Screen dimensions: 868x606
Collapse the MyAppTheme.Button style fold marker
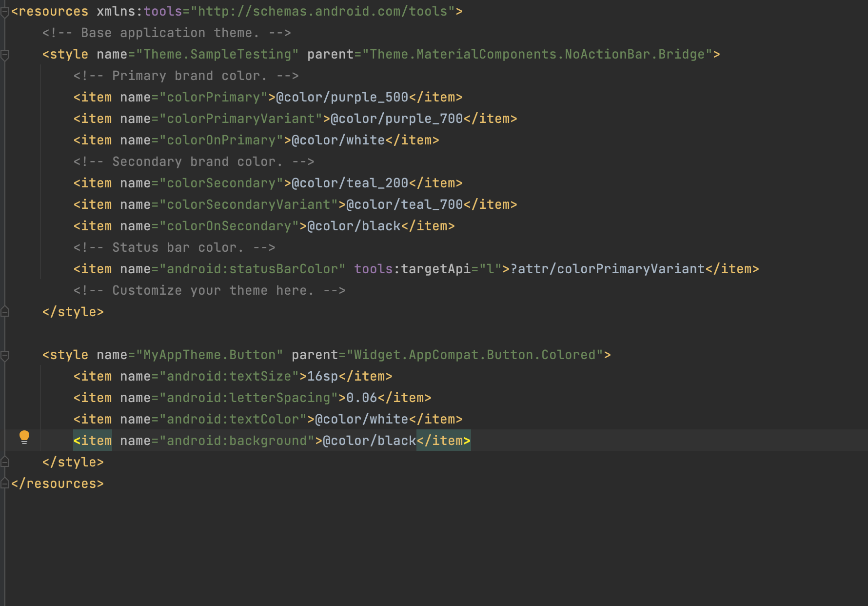coord(5,355)
